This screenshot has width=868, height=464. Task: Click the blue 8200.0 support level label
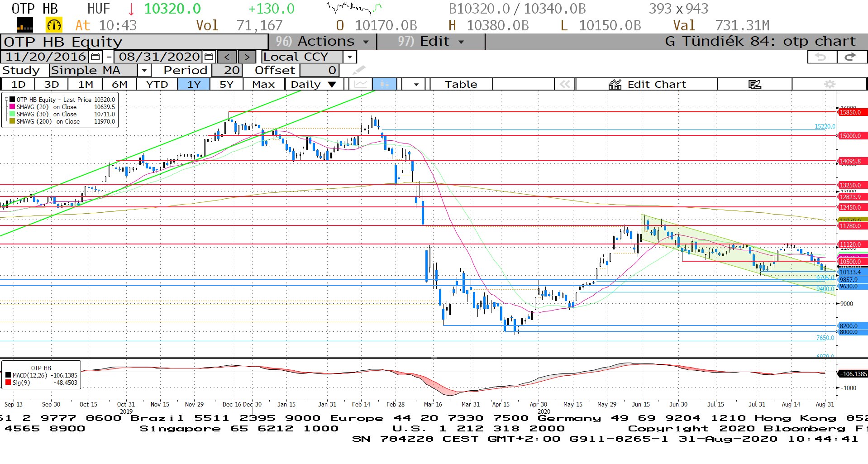[x=853, y=326]
